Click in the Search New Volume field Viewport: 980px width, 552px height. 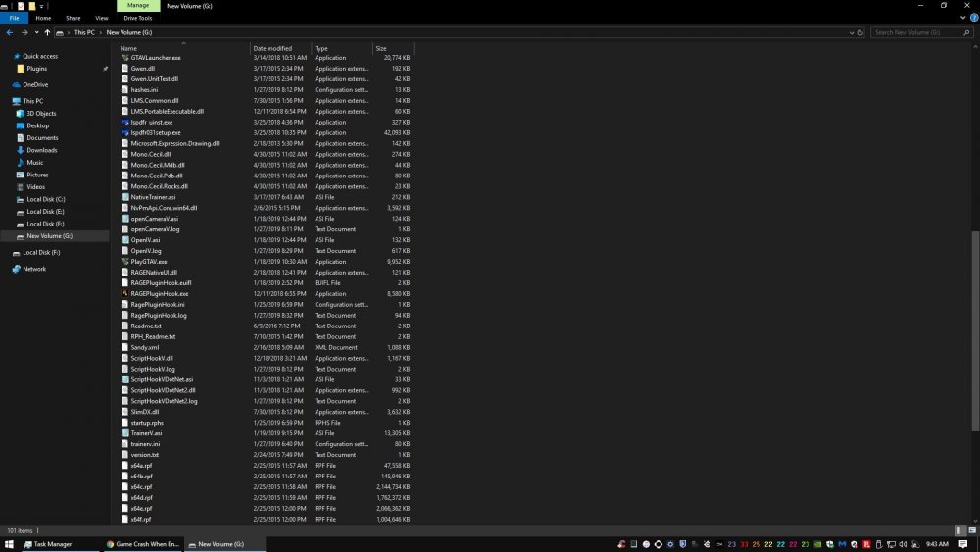(921, 32)
